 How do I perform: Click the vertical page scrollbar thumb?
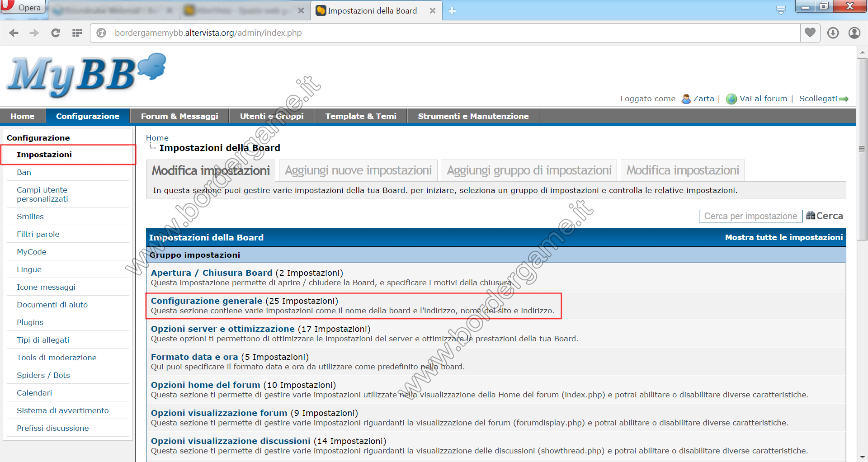point(862,149)
